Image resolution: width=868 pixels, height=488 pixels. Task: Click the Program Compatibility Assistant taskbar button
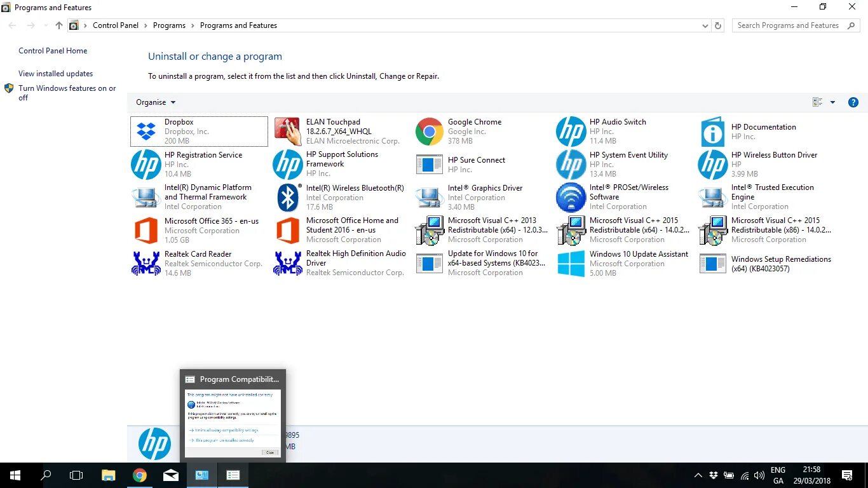(233, 475)
